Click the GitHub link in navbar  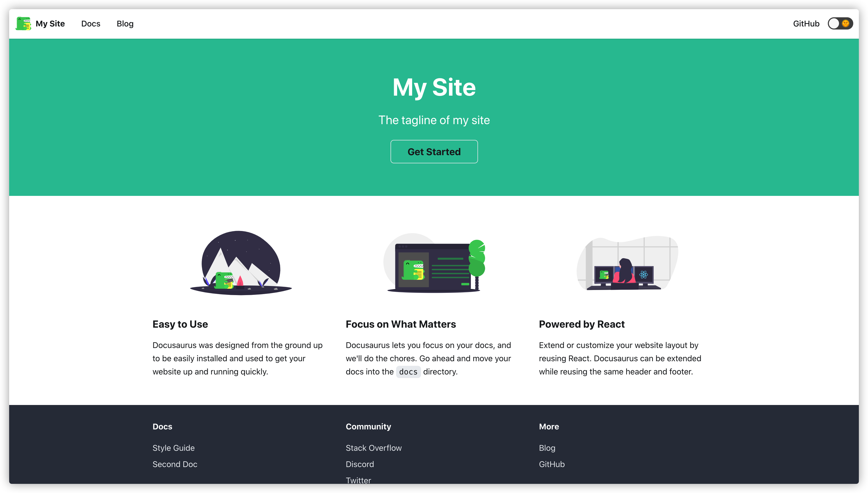coord(806,24)
